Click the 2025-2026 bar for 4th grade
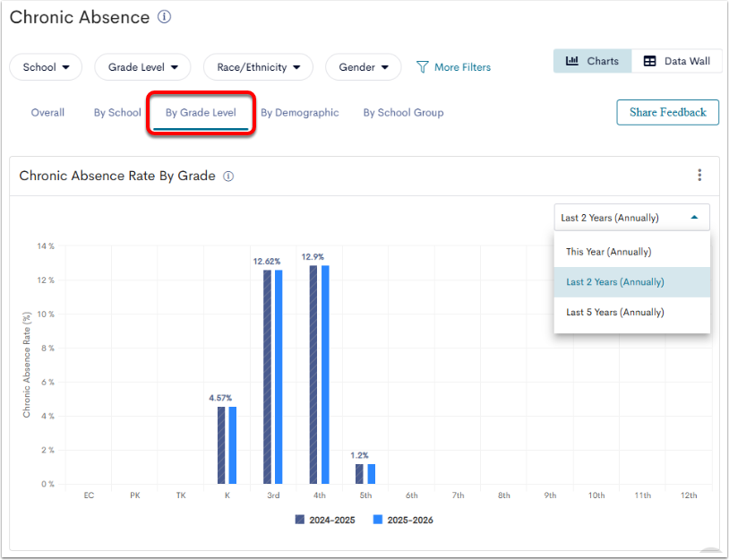This screenshot has height=560, width=729. (x=325, y=375)
